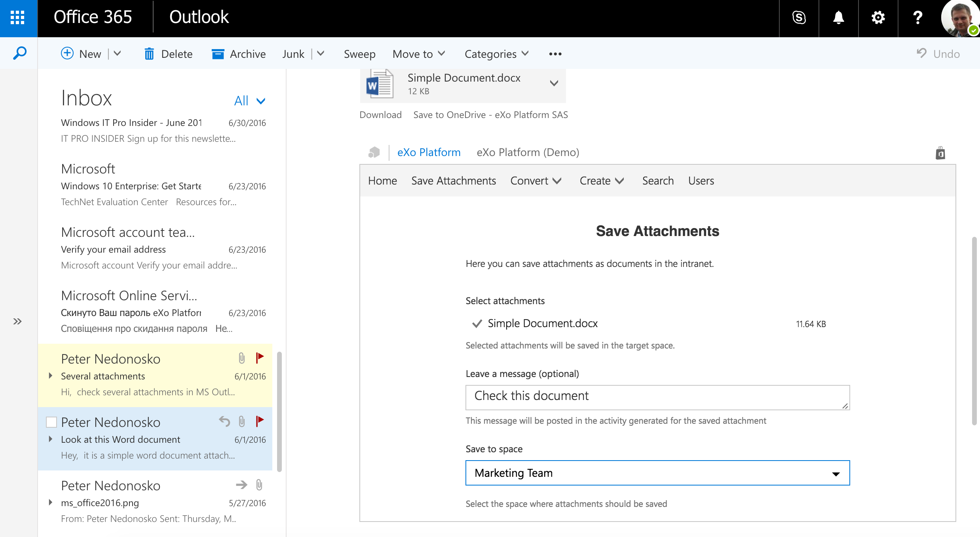Click paperclip on ms_office2016.png mail
This screenshot has width=980, height=537.
click(x=259, y=485)
